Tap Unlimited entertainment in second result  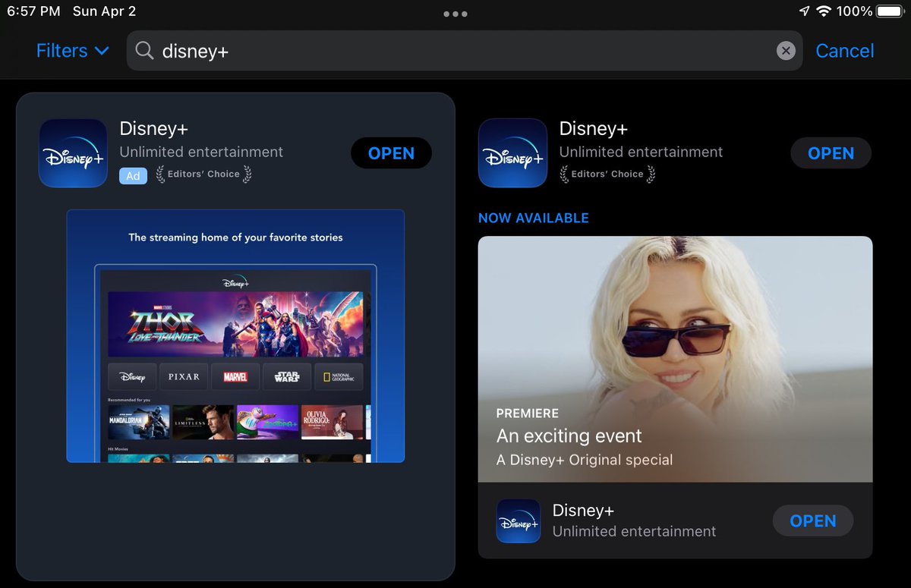point(641,152)
